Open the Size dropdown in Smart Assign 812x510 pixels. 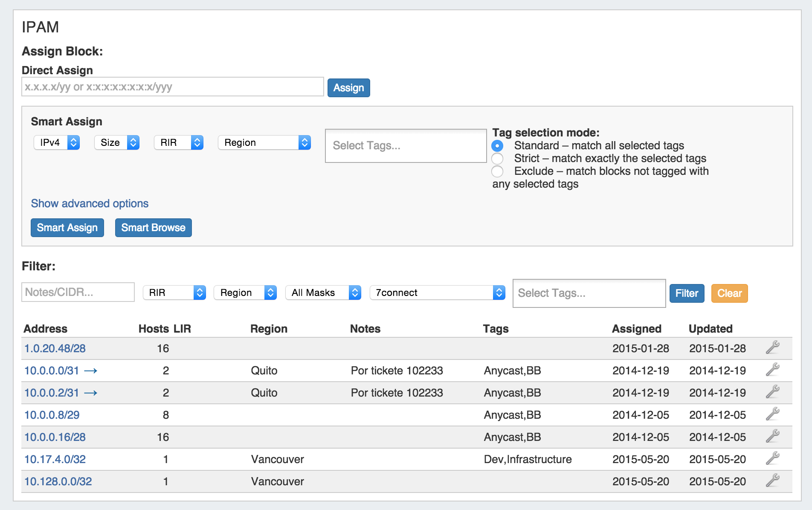point(117,142)
